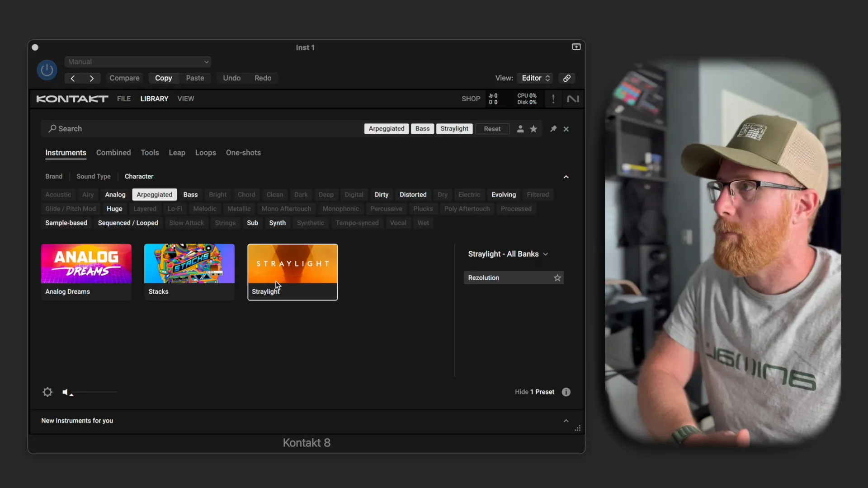Screen dimensions: 868x488
Task: Go to previous preset with left arrow
Action: pyautogui.click(x=73, y=78)
